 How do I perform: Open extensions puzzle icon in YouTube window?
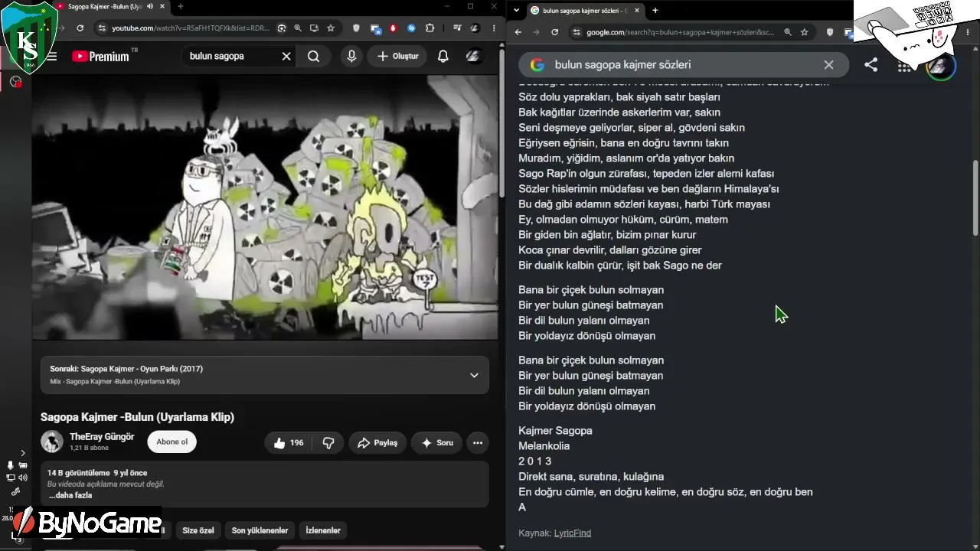coord(430,28)
